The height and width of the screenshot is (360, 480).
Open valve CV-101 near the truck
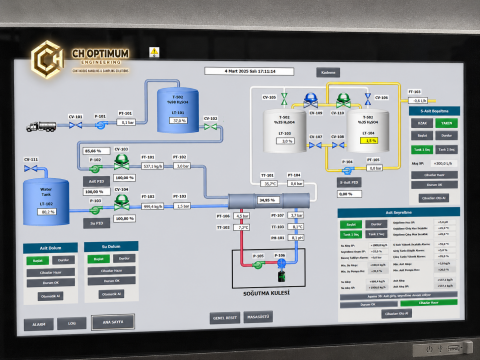click(x=75, y=125)
